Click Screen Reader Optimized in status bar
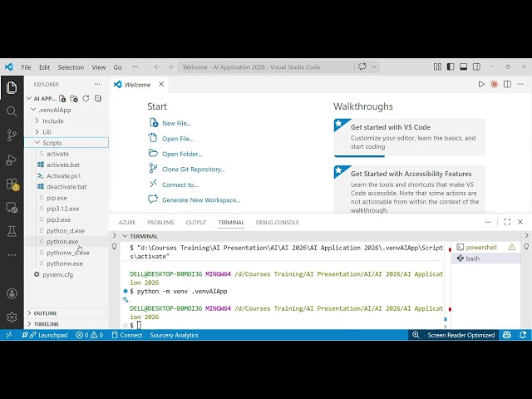 [x=461, y=335]
